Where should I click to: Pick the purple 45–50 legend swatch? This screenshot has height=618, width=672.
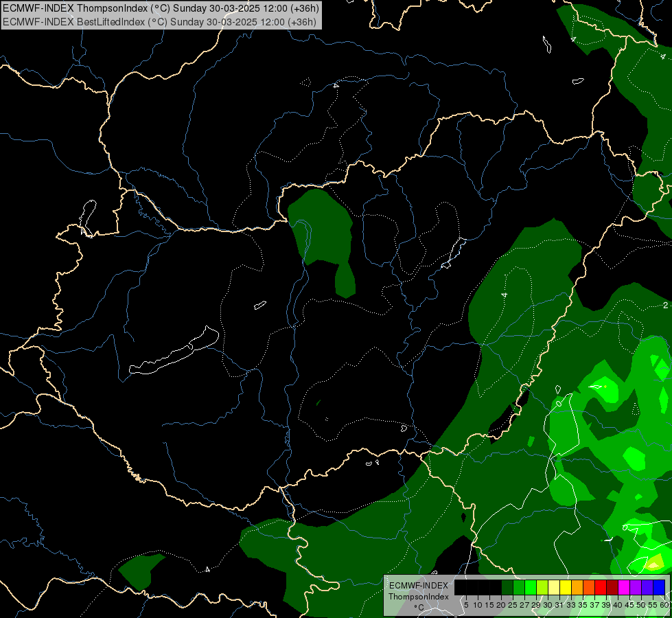(636, 587)
